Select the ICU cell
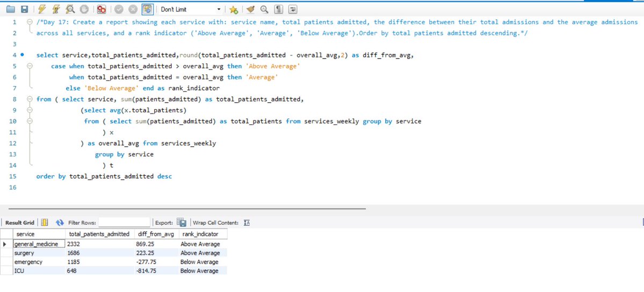 pos(39,271)
